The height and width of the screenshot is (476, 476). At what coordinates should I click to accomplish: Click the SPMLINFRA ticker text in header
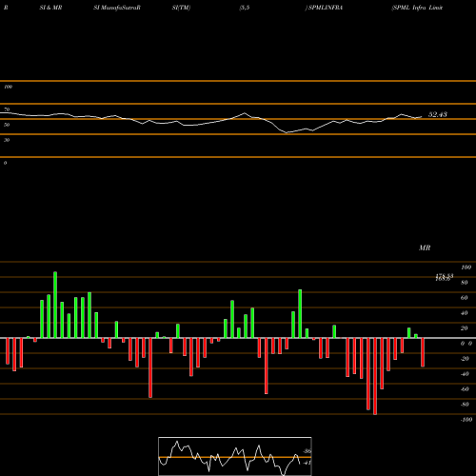(326, 8)
